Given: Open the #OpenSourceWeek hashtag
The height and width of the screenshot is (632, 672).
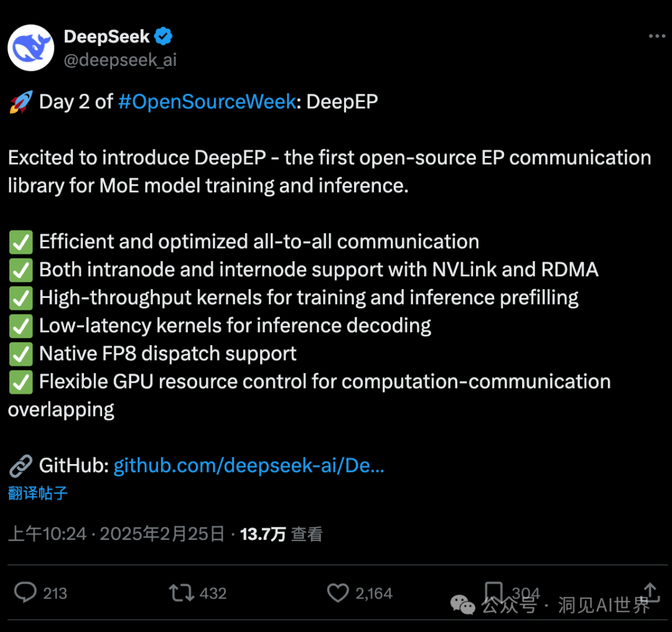Looking at the screenshot, I should 207,102.
